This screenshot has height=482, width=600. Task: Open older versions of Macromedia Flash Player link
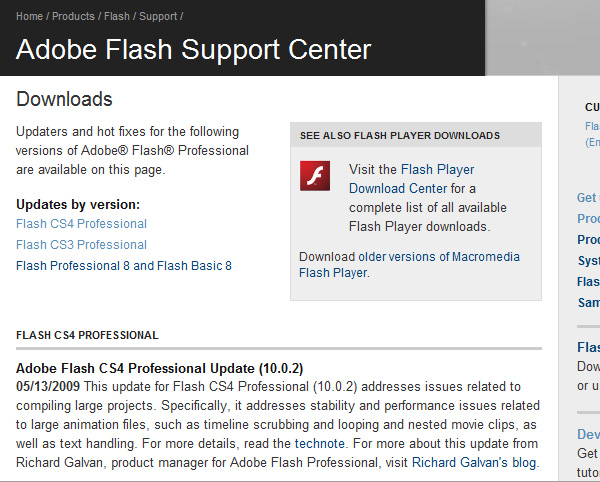(409, 265)
